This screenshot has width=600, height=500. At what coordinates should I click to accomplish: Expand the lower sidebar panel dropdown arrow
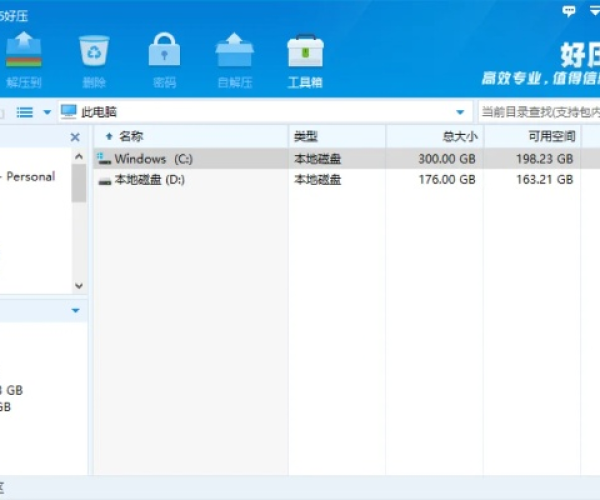76,310
